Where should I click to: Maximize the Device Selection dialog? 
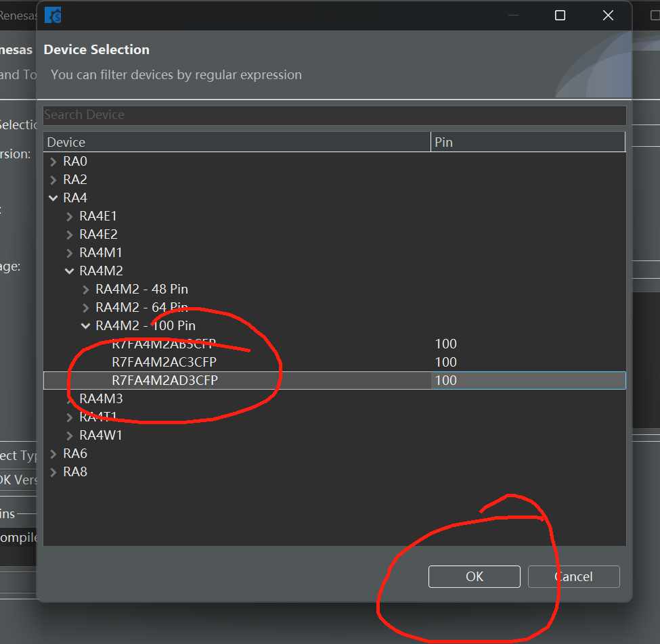[560, 16]
